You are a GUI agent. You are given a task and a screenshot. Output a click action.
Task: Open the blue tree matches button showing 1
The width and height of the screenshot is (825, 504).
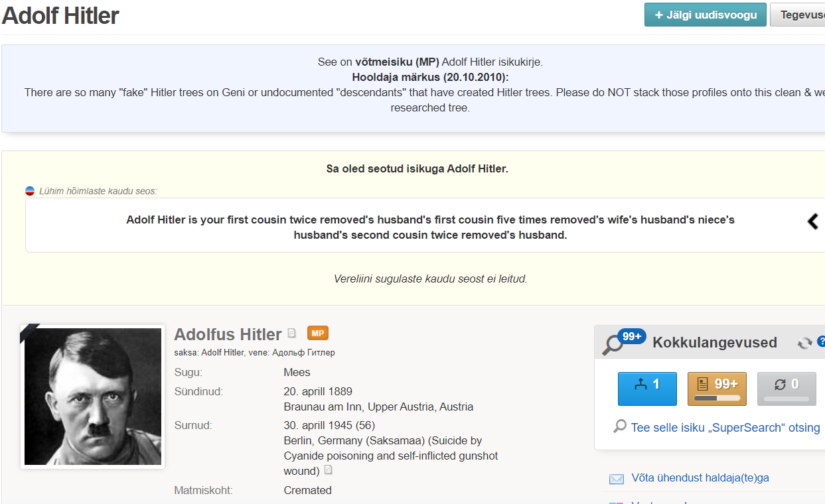point(647,388)
